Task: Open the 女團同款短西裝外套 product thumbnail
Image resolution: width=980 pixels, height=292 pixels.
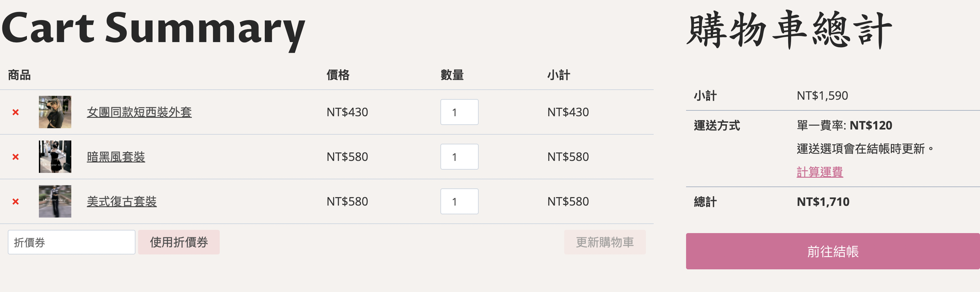Action: (55, 112)
